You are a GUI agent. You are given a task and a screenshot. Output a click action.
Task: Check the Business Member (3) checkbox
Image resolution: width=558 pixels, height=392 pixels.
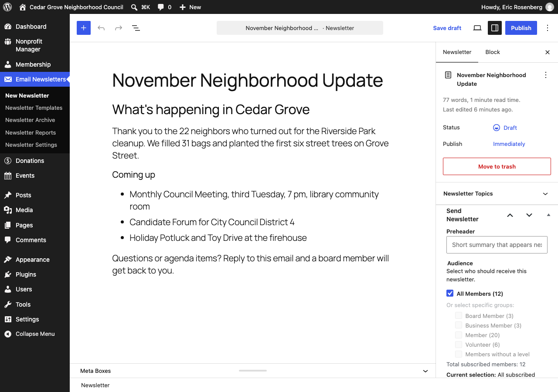coord(459,325)
